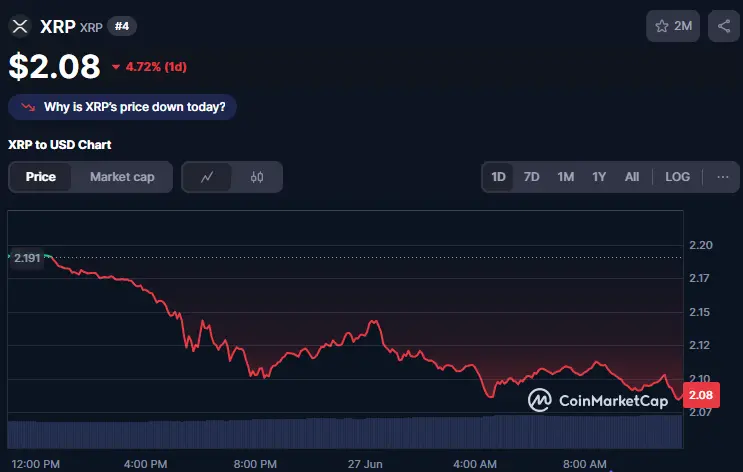Open 'Why is XRP's price down today?'

tap(122, 107)
